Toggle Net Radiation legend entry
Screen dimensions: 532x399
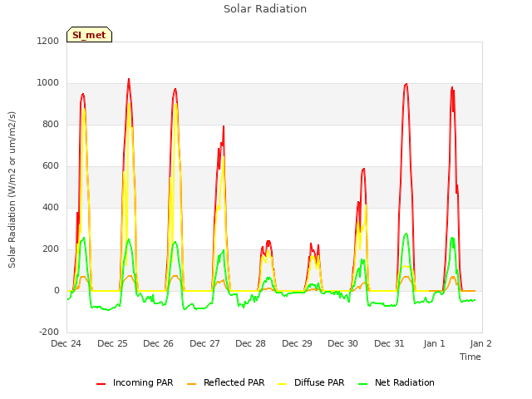[x=397, y=382]
